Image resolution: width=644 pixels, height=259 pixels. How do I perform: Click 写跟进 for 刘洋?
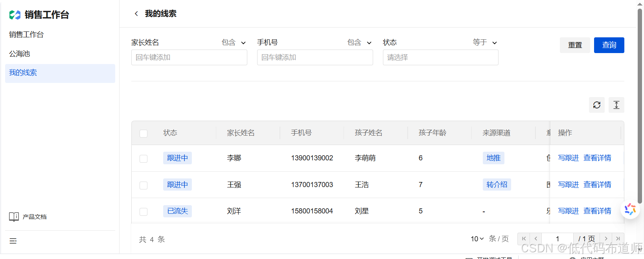tap(569, 211)
